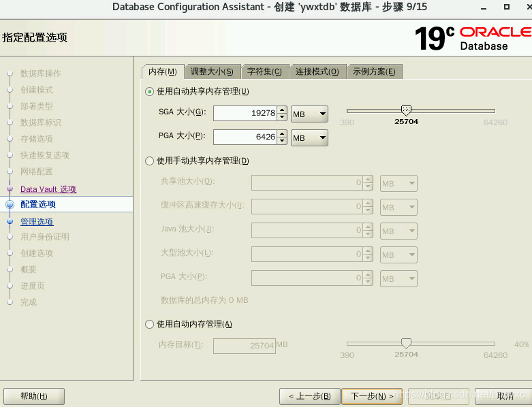Click the 创建模式 step in sidebar
Image resolution: width=532 pixels, height=407 pixels.
37,90
